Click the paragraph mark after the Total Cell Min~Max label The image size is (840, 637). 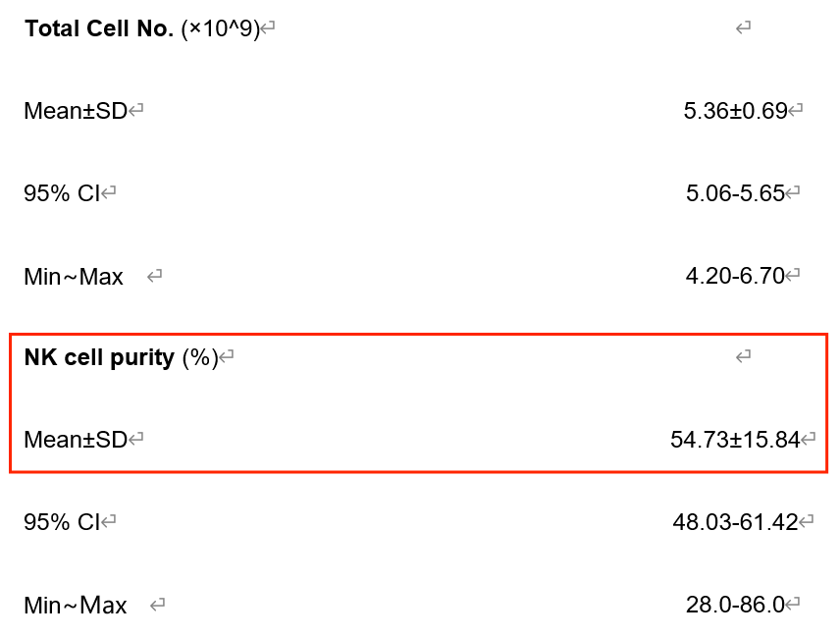tap(154, 277)
